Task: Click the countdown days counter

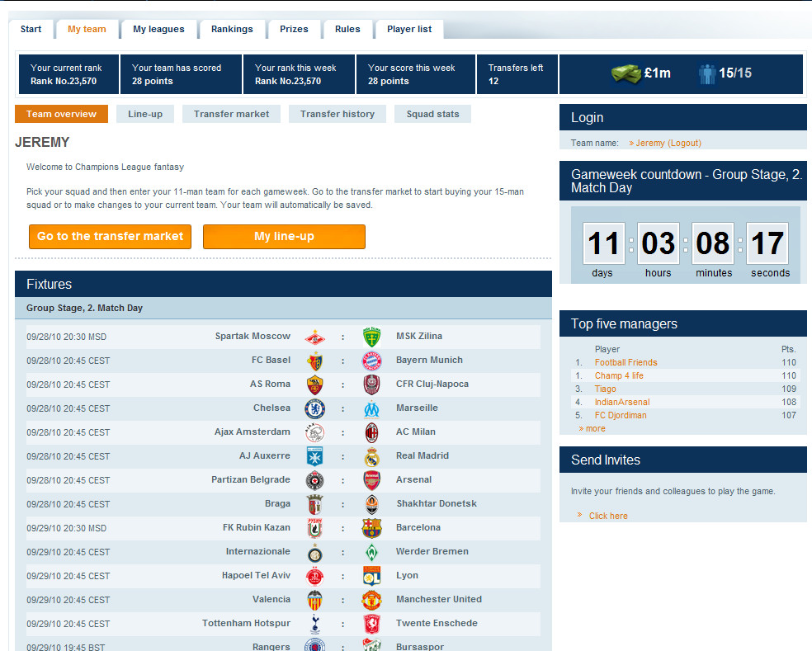Action: (x=604, y=243)
